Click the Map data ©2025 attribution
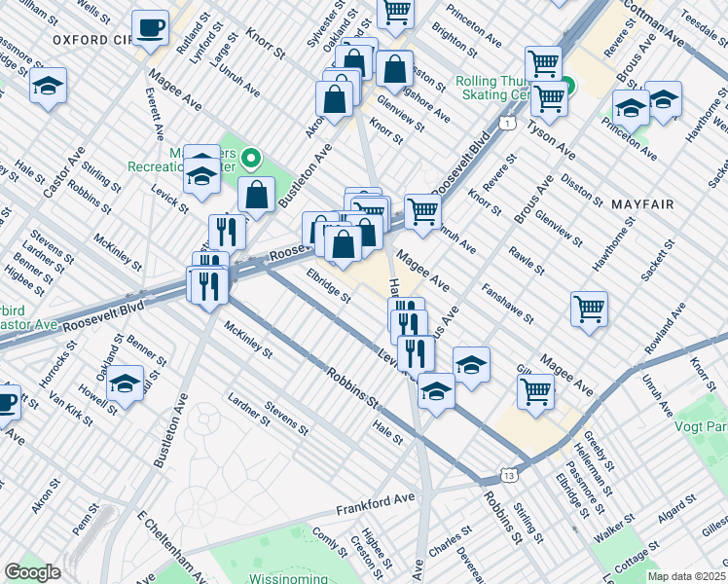This screenshot has height=584, width=728. pyautogui.click(x=687, y=576)
